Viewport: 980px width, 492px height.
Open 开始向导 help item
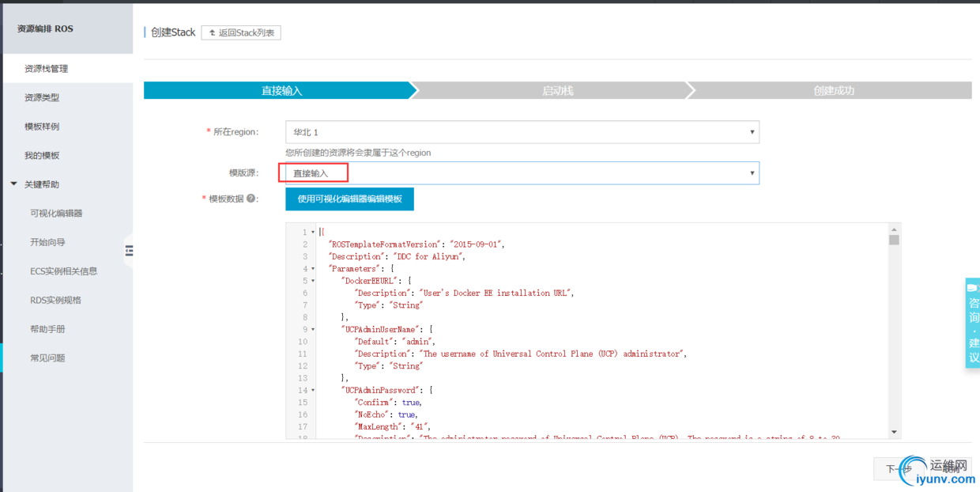pos(47,242)
